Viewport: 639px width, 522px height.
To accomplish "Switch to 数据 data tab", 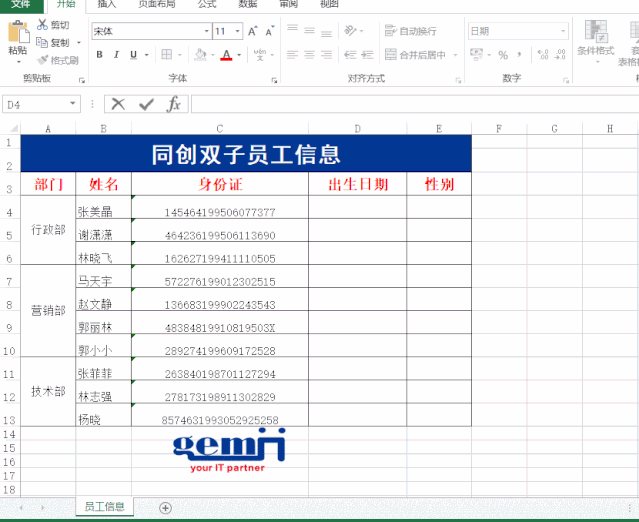I will coord(248,4).
